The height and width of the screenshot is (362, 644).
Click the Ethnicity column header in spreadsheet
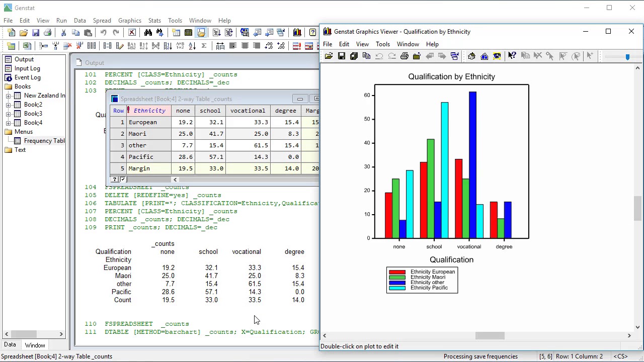pyautogui.click(x=149, y=111)
